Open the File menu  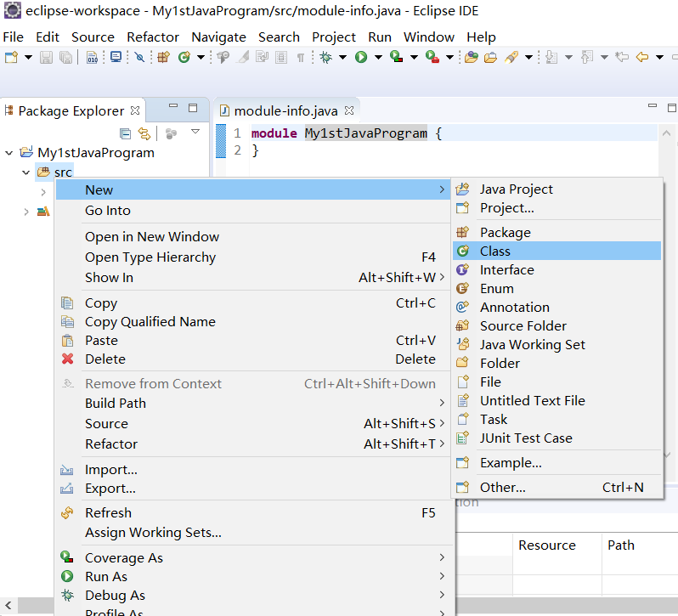point(13,37)
